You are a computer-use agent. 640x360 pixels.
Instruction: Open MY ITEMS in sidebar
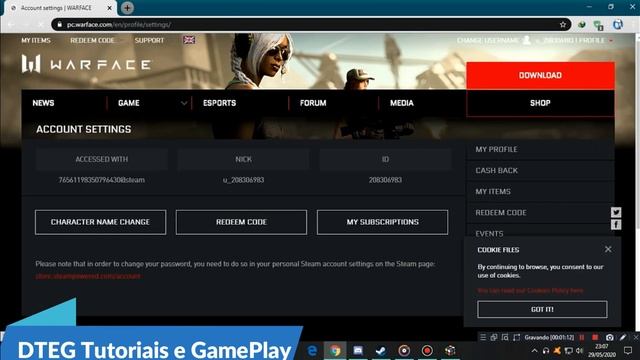coord(493,191)
